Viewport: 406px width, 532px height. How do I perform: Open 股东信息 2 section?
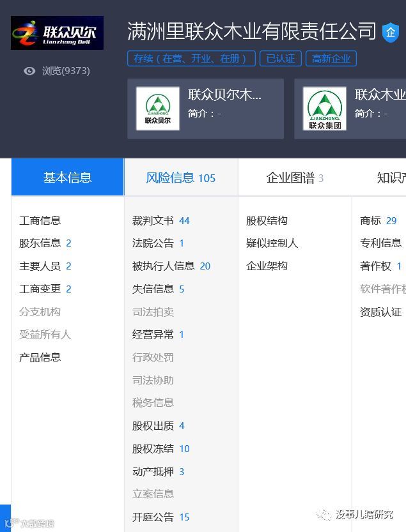(x=45, y=243)
